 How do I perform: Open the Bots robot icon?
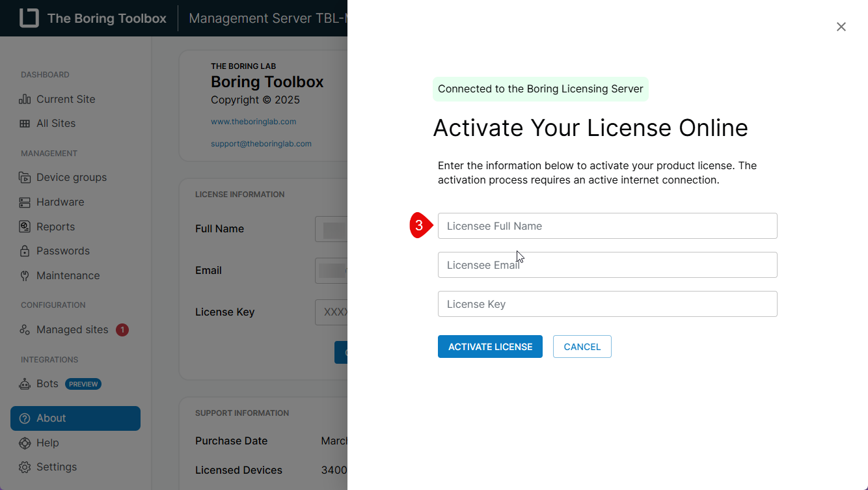[24, 383]
